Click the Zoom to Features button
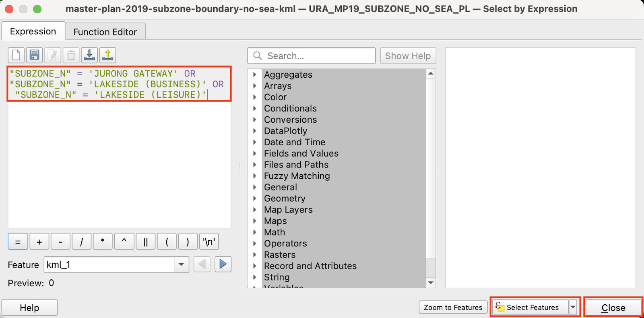The image size is (644, 318). pos(453,308)
